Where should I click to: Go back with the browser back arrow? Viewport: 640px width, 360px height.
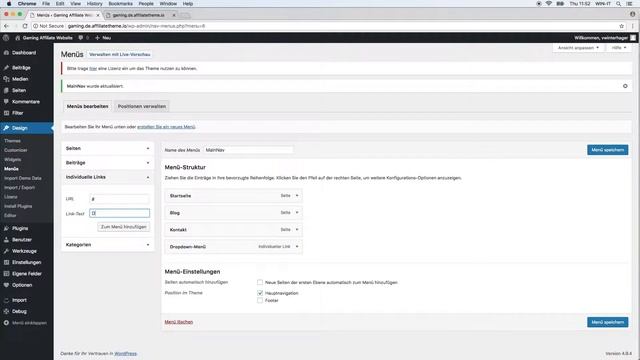coord(6,26)
